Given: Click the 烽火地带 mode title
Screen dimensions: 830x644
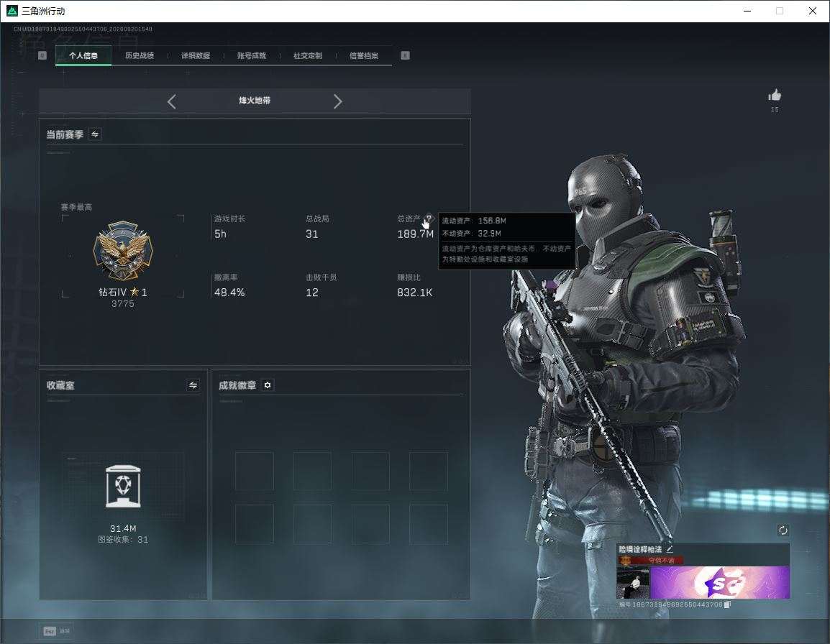Looking at the screenshot, I should pos(255,101).
